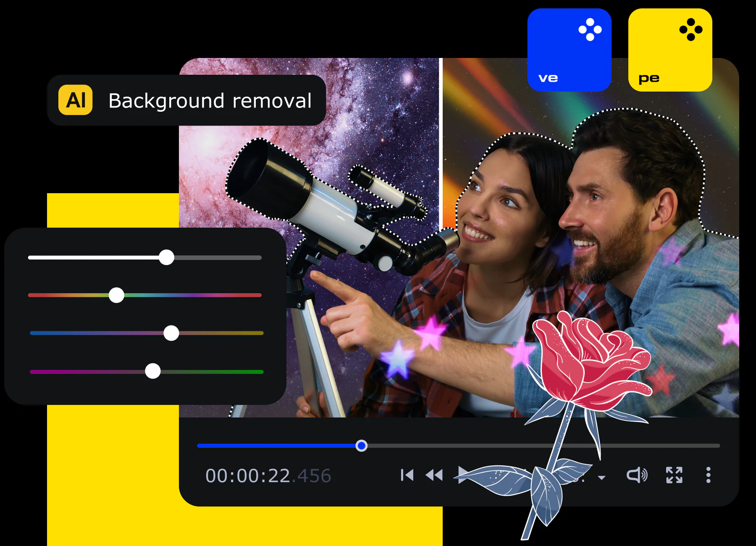
Task: Click the blue-to-yellow temperature slider handle
Action: click(x=171, y=333)
